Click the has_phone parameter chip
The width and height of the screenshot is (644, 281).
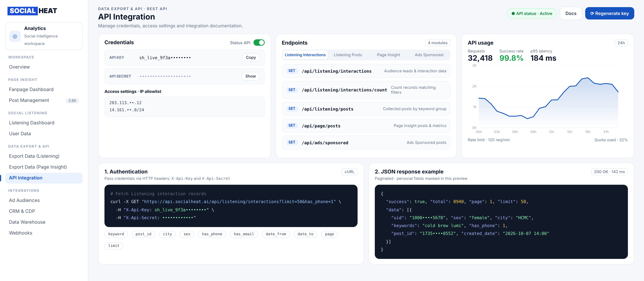coord(212,234)
